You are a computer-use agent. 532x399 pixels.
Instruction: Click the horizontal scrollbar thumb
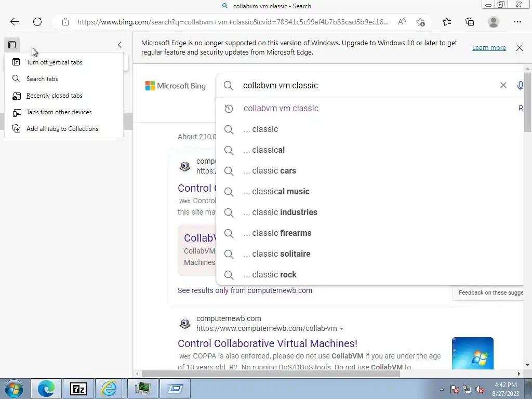click(x=271, y=374)
